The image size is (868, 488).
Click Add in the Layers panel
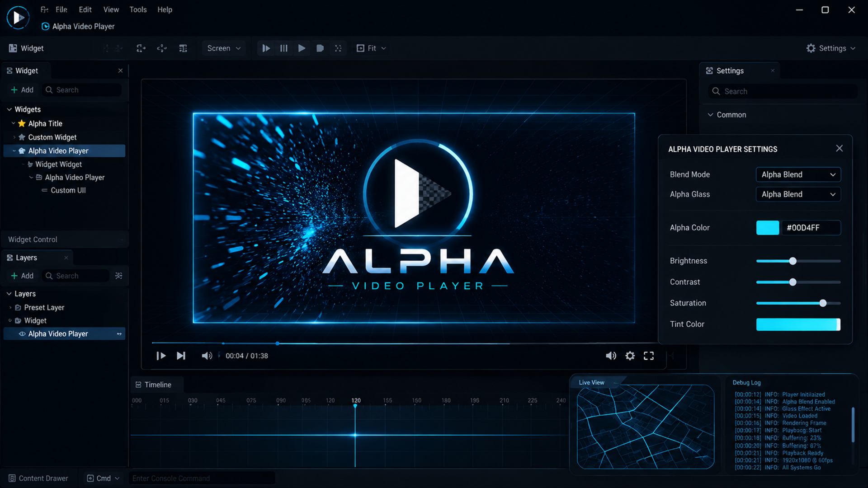pos(22,276)
